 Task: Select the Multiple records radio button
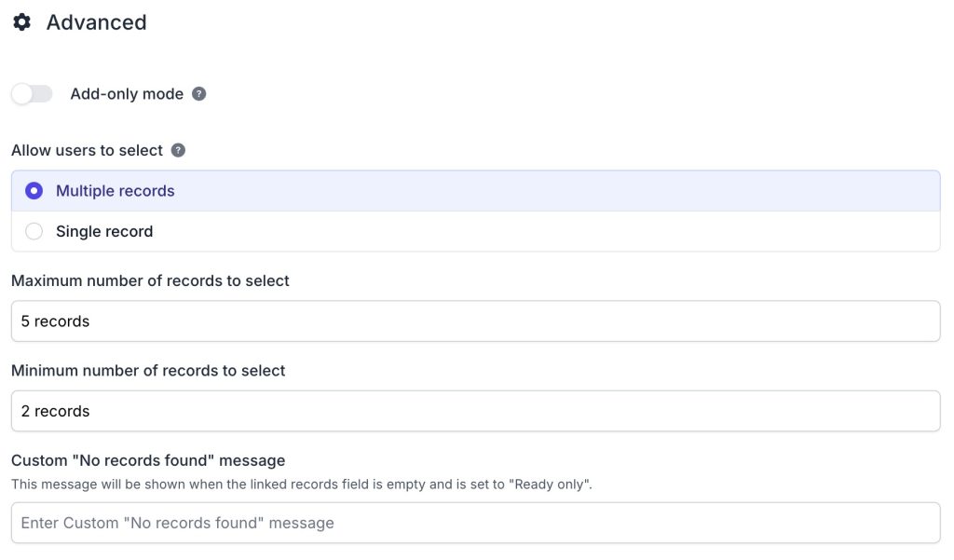pos(34,191)
